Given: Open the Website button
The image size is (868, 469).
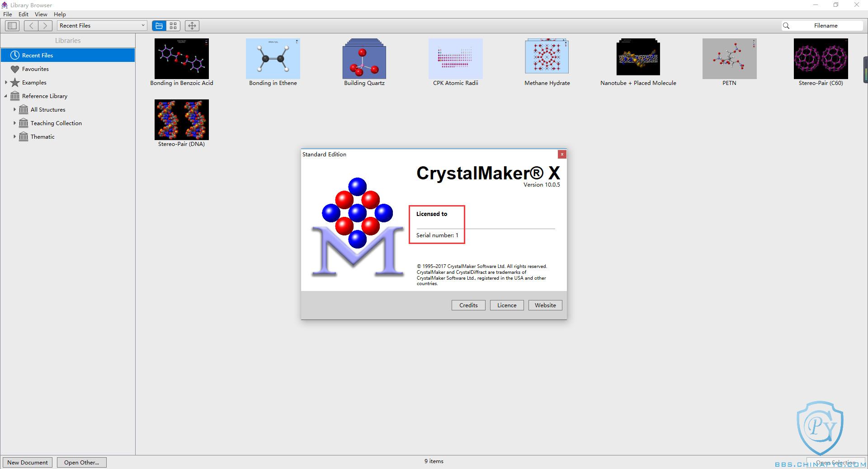Looking at the screenshot, I should [545, 305].
